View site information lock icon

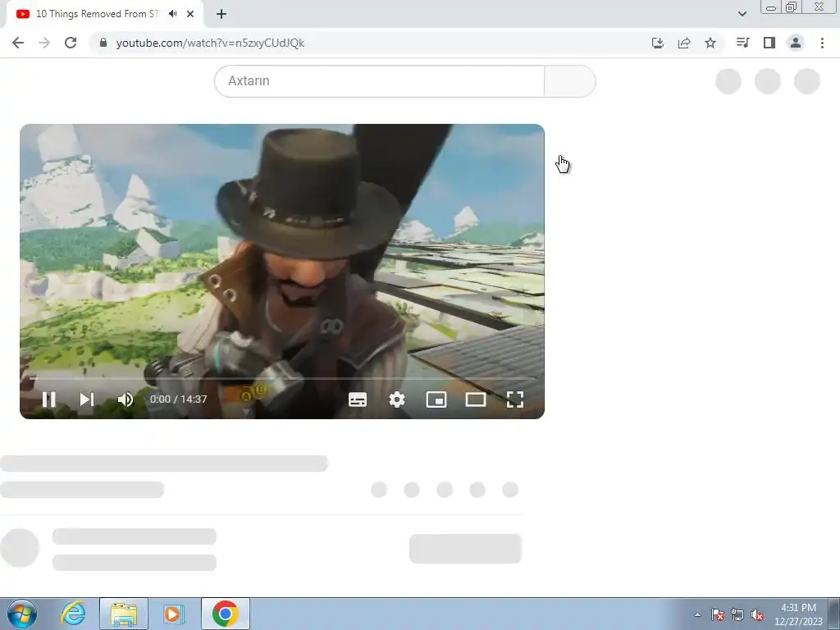pyautogui.click(x=103, y=43)
